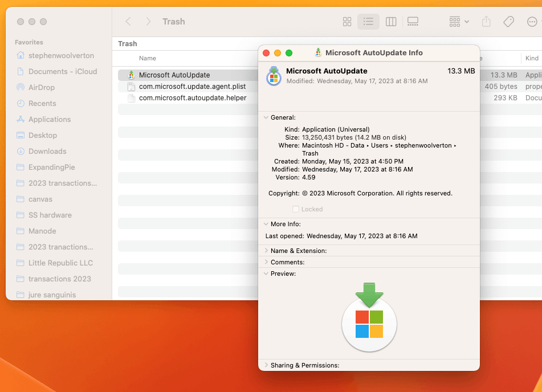Viewport: 542px width, 392px height.
Task: Collapse the Preview section
Action: tap(266, 273)
